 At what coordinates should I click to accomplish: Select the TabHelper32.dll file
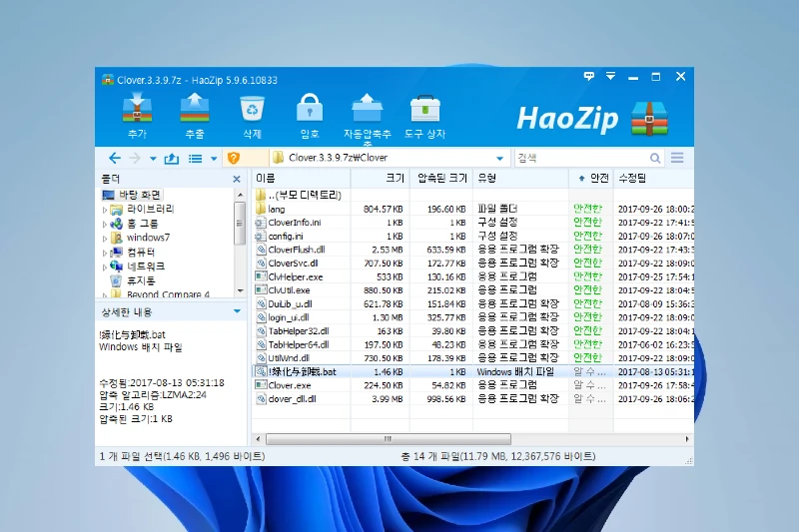tap(472, 331)
